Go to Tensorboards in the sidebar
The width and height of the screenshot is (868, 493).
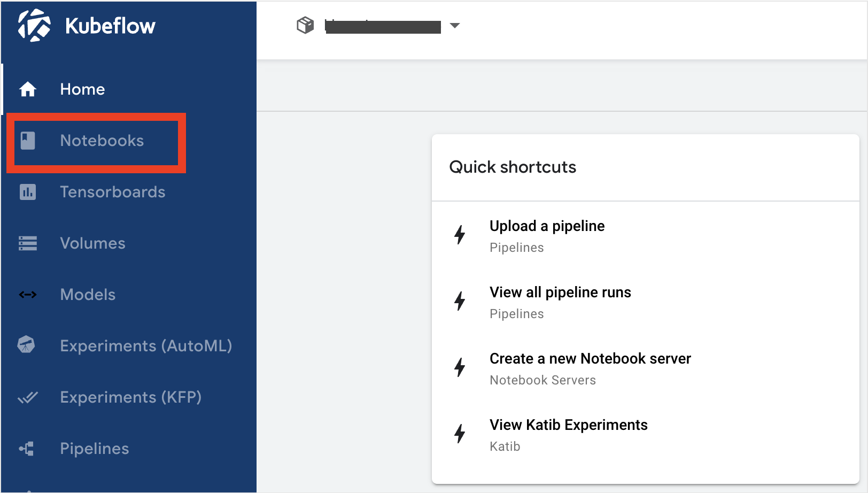click(x=112, y=192)
